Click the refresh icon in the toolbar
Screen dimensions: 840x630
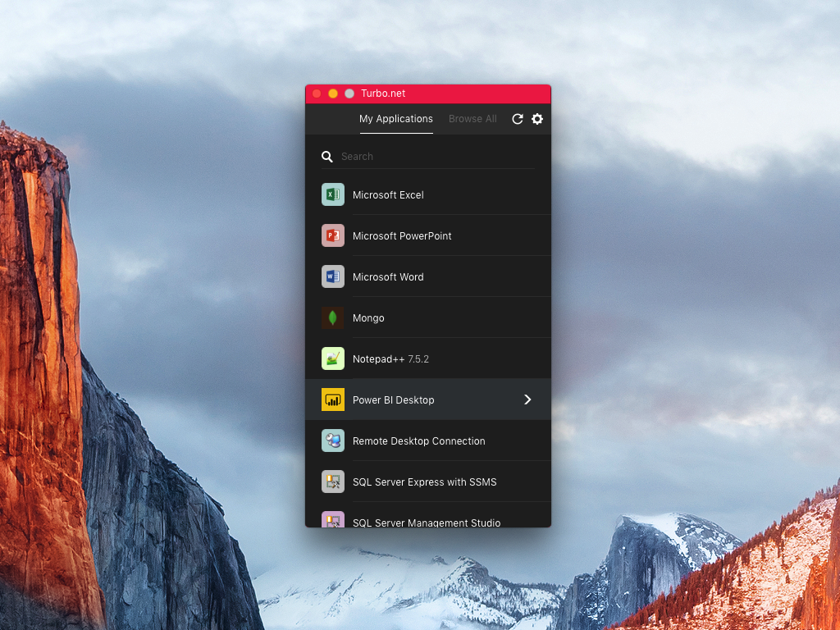(x=517, y=119)
